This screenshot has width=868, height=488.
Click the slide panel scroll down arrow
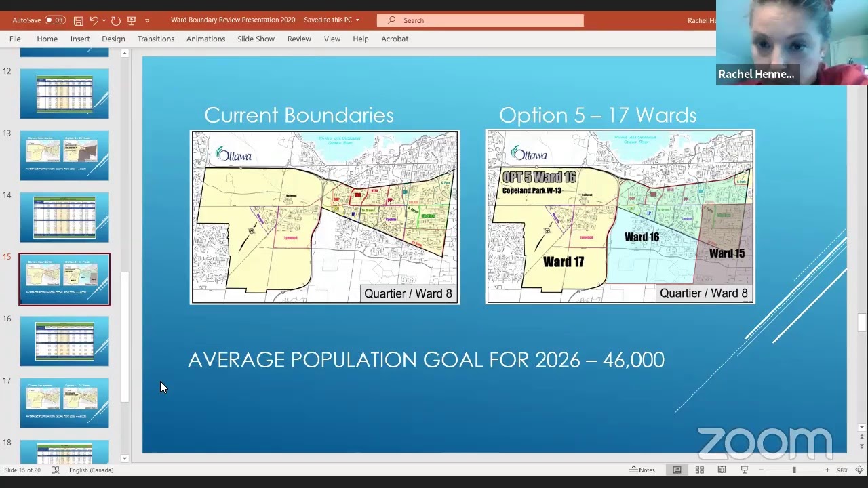point(125,458)
